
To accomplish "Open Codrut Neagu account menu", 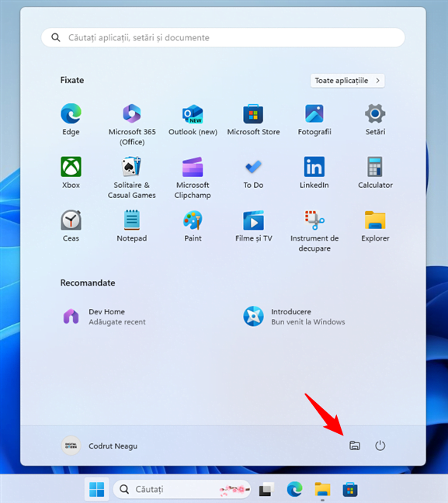I will [x=99, y=446].
